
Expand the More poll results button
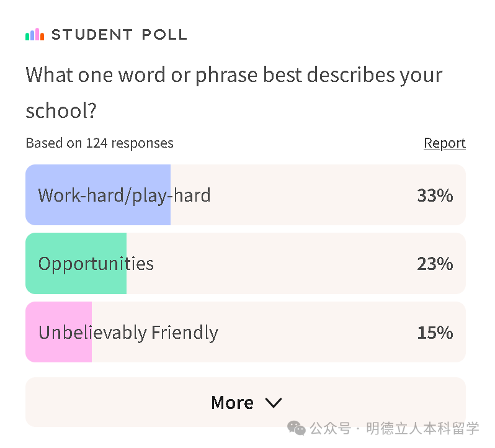coord(246,402)
